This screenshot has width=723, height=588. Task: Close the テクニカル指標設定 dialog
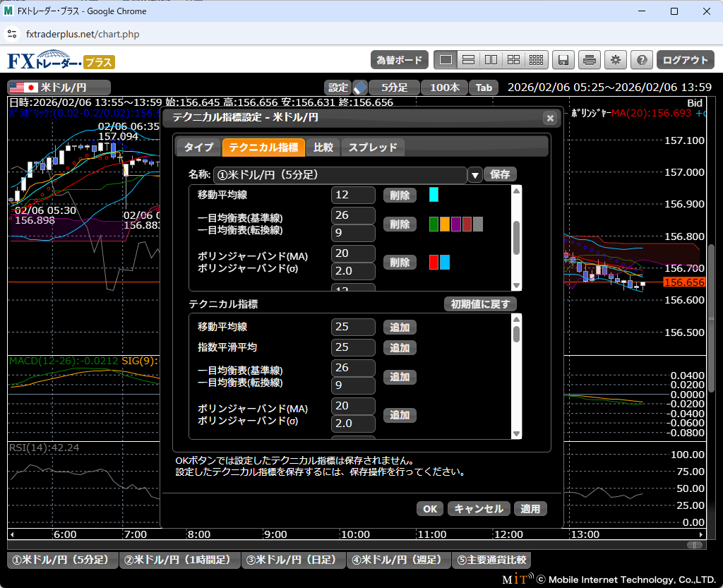(549, 118)
